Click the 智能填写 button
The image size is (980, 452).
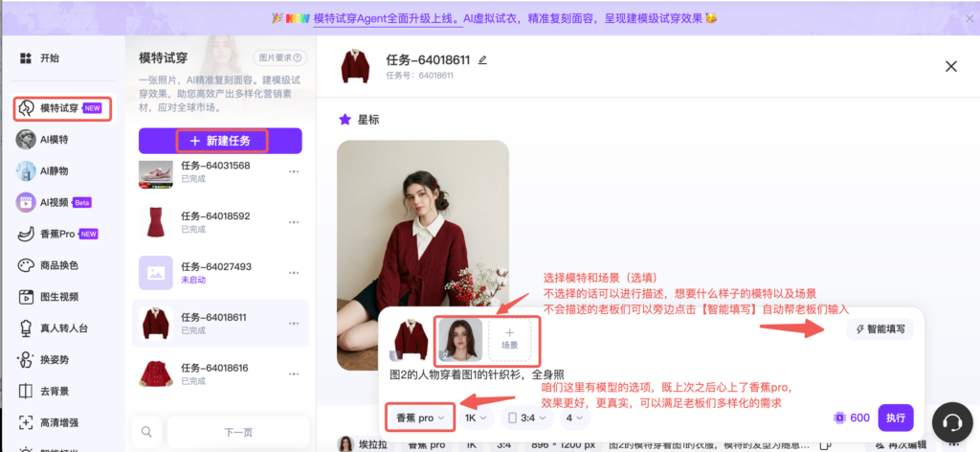[x=880, y=329]
